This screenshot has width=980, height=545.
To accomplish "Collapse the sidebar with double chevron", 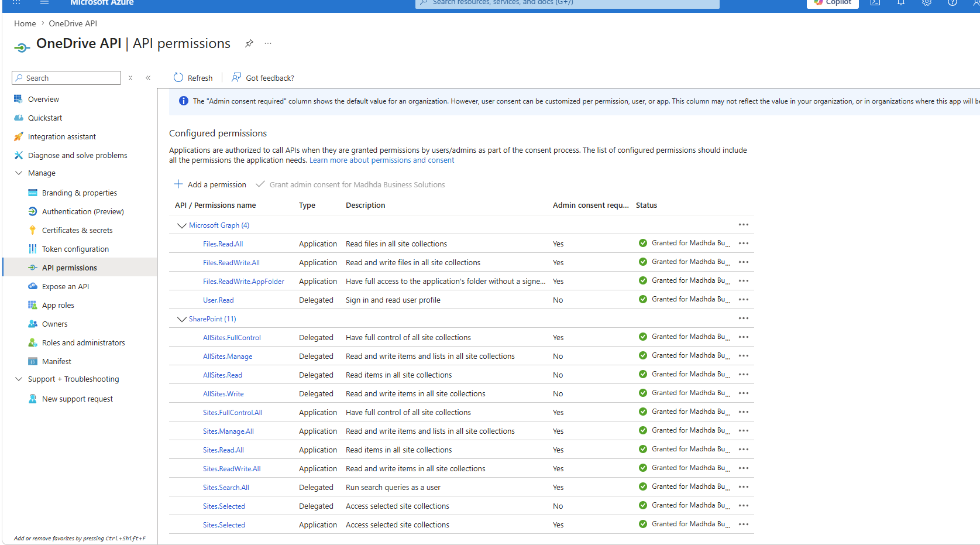I will coord(148,78).
